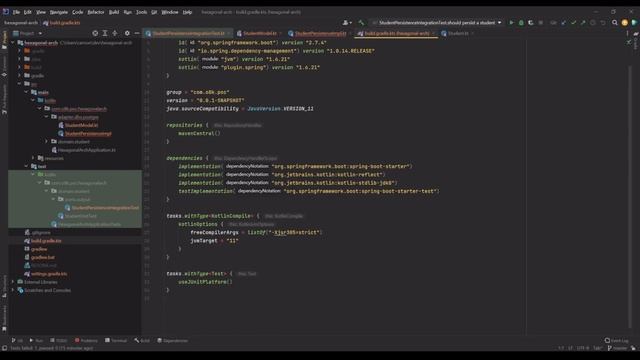The height and width of the screenshot is (360, 640).
Task: Open the Navigate menu
Action: click(x=59, y=12)
